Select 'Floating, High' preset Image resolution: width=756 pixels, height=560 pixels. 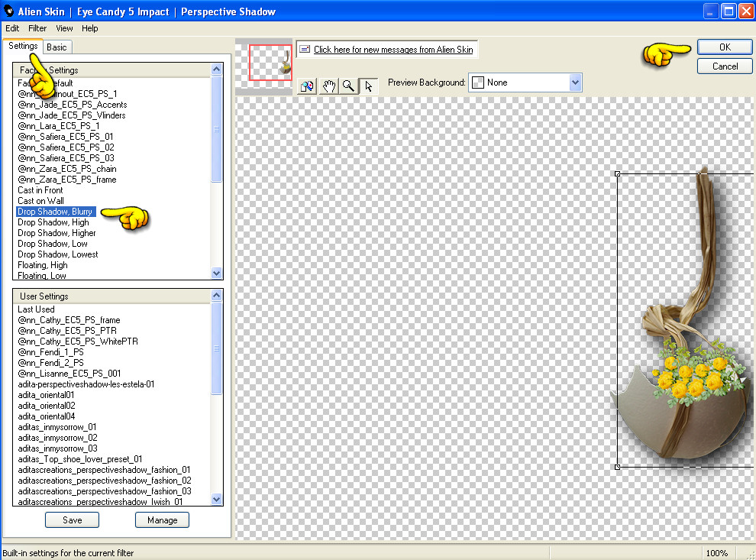tap(43, 265)
